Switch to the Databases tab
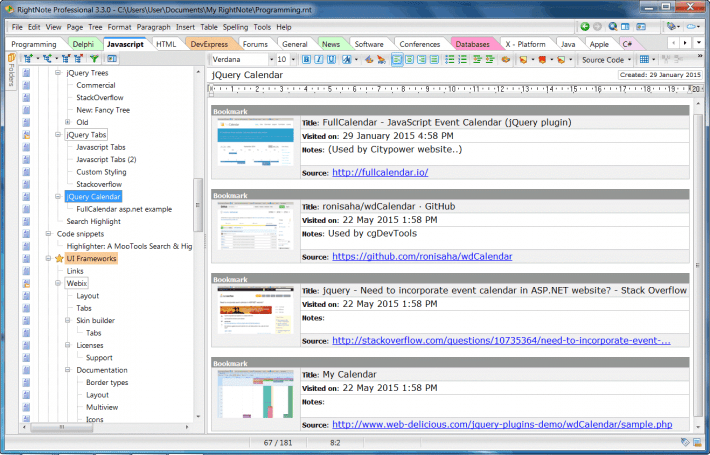Viewport: 710px width, 455px height. 472,44
